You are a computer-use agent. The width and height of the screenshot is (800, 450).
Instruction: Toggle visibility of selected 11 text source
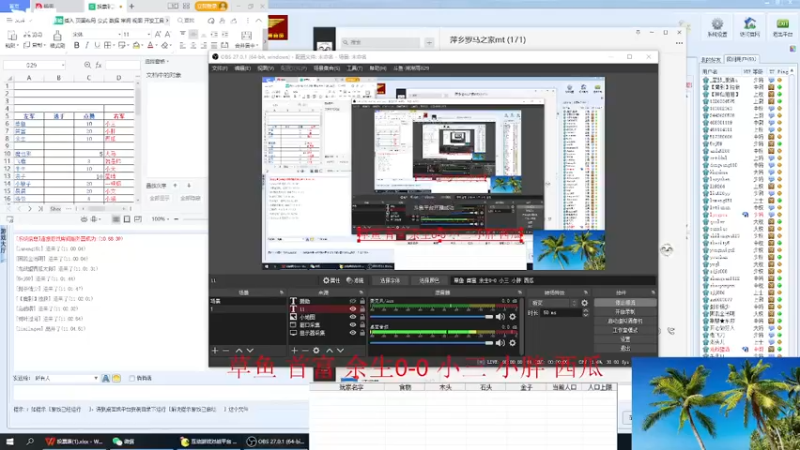pyautogui.click(x=353, y=309)
